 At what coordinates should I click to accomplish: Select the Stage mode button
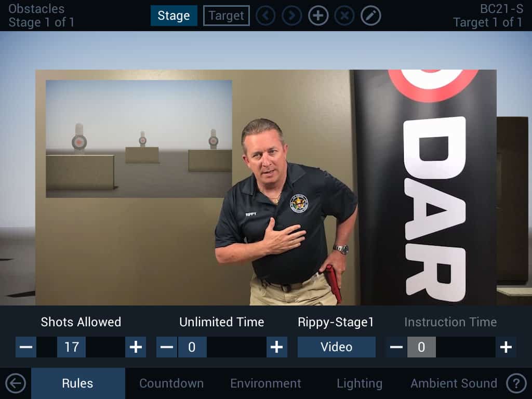(174, 16)
